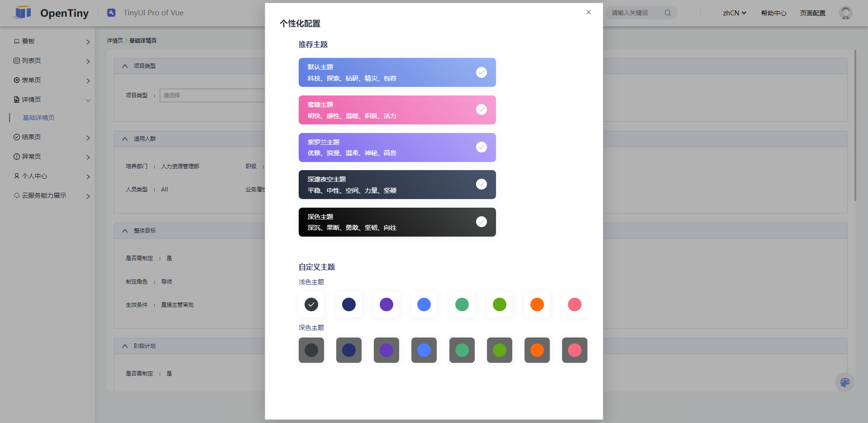This screenshot has height=423, width=868.
Task: Click the 表单页 gear icon
Action: 17,80
